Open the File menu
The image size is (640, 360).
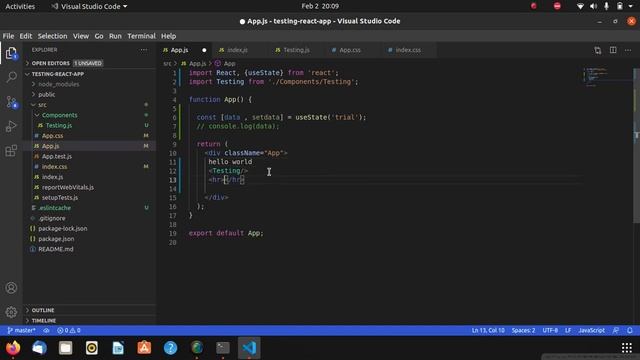[x=8, y=36]
